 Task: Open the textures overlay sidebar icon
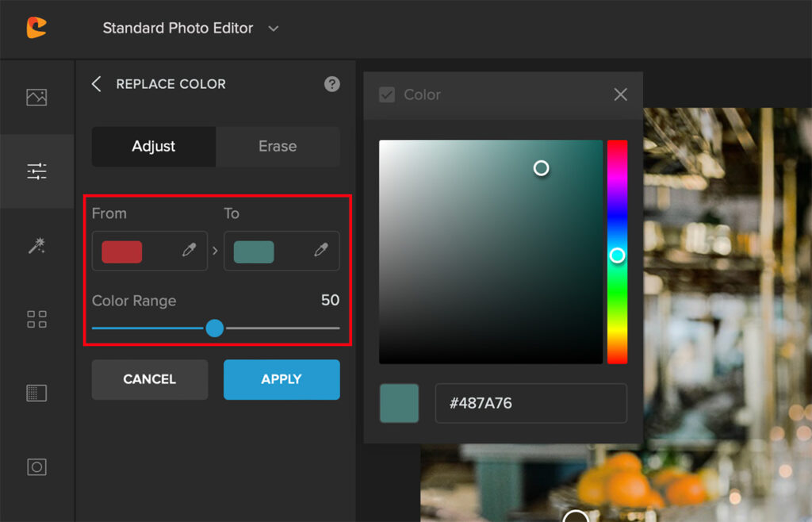click(x=36, y=393)
